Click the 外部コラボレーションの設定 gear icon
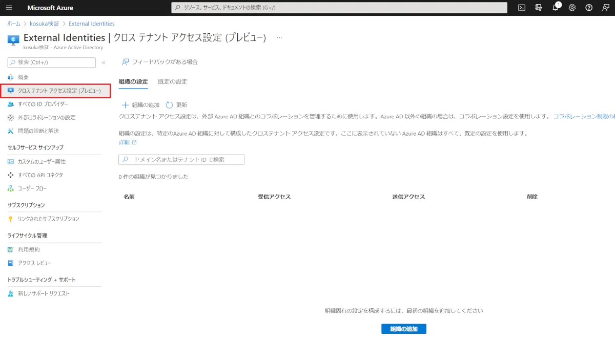This screenshot has width=615, height=364. click(x=11, y=117)
